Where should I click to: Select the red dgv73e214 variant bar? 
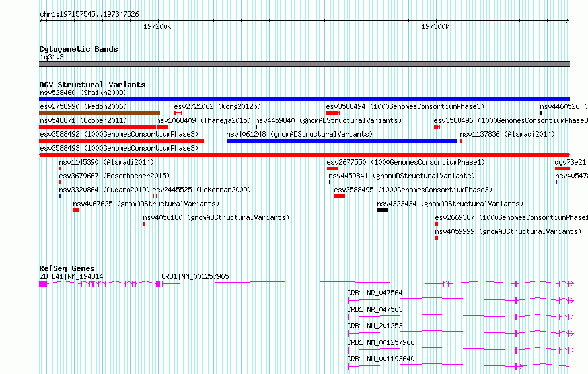tap(562, 168)
